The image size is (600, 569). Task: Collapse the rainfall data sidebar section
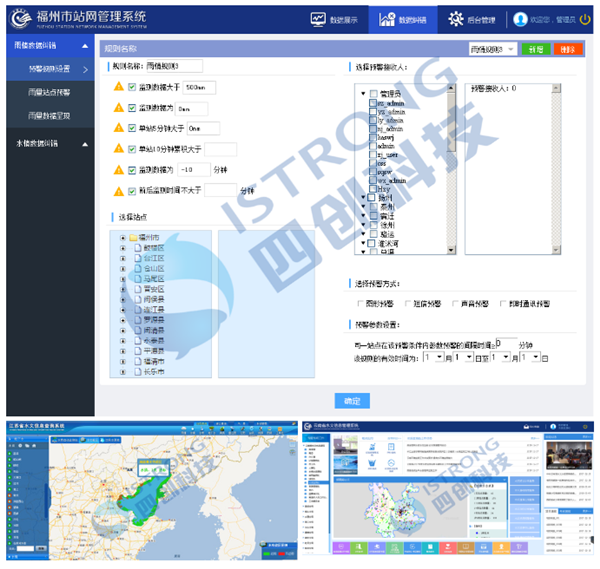pos(84,46)
